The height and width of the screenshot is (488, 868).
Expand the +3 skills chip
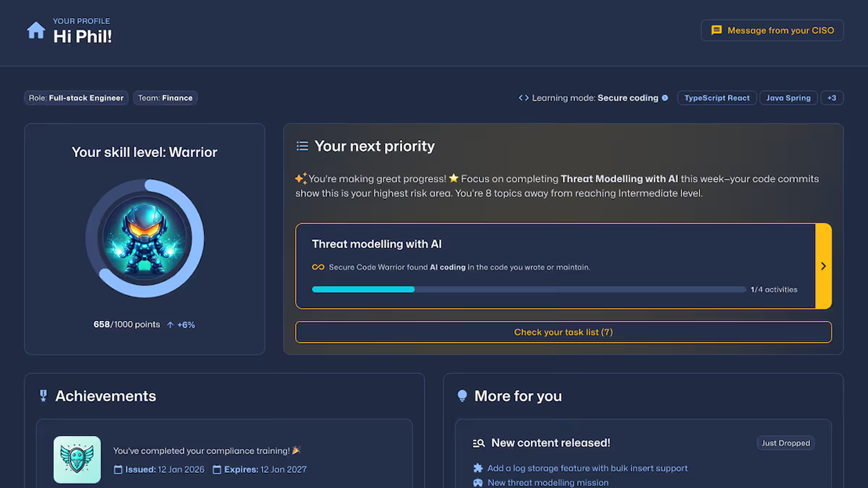[832, 98]
